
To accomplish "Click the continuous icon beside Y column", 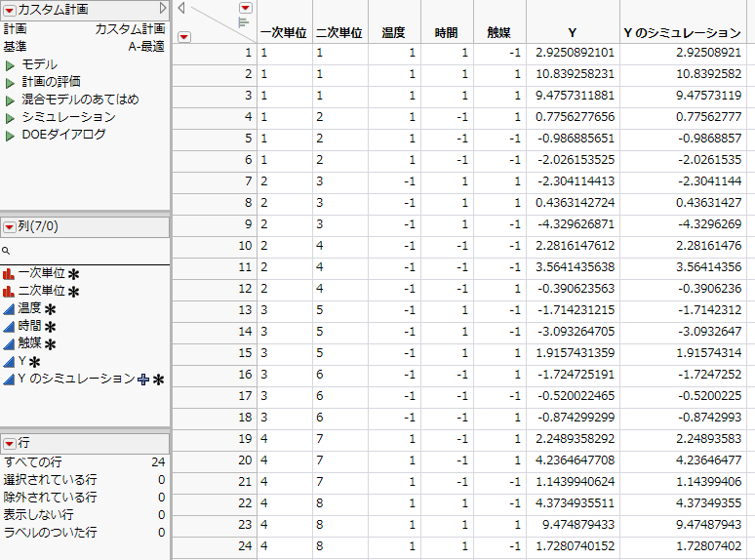I will (x=8, y=362).
